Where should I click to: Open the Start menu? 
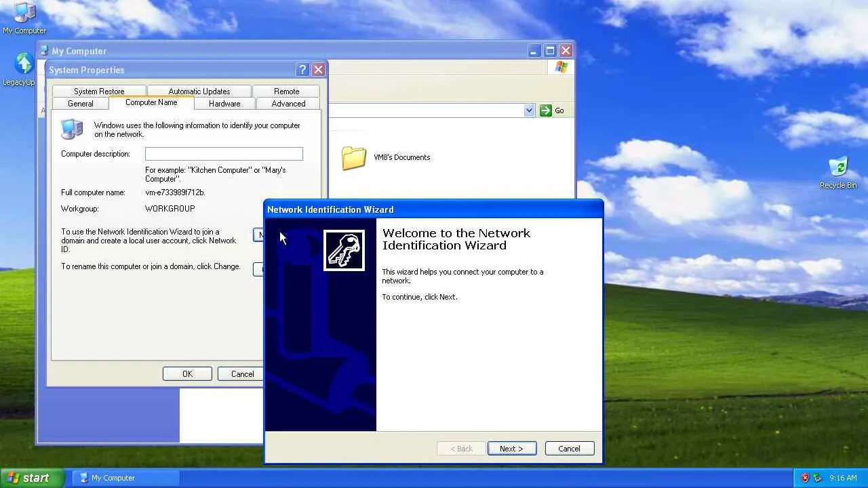tap(32, 478)
